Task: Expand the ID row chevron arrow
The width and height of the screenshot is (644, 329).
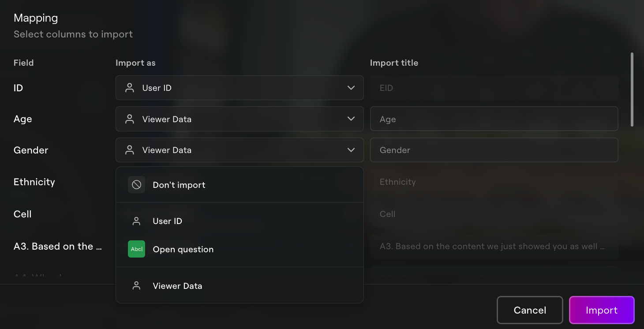Action: point(351,88)
